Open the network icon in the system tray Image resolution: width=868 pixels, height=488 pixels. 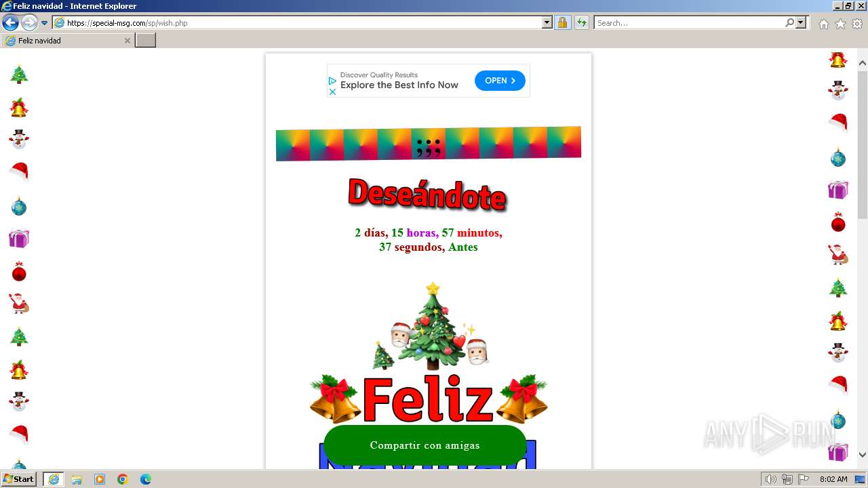point(787,479)
